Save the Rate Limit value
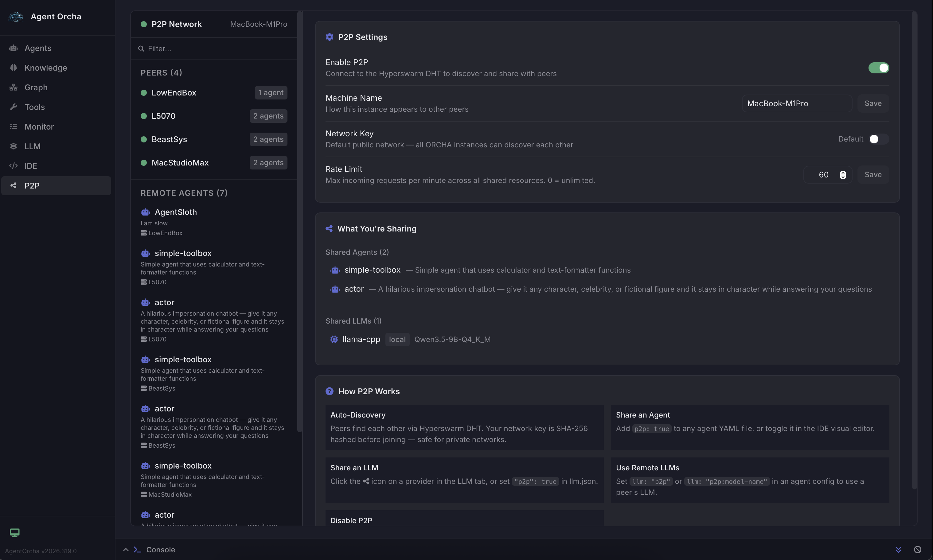 tap(872, 175)
